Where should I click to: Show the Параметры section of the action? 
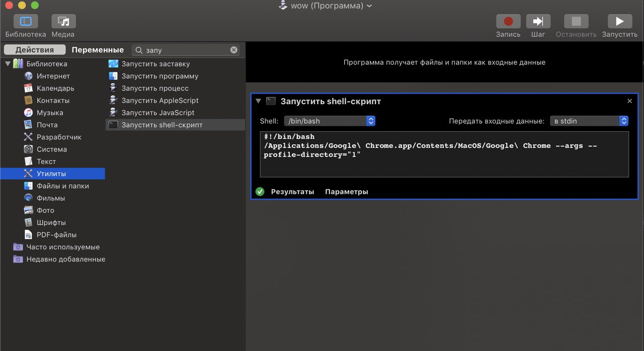pyautogui.click(x=347, y=192)
